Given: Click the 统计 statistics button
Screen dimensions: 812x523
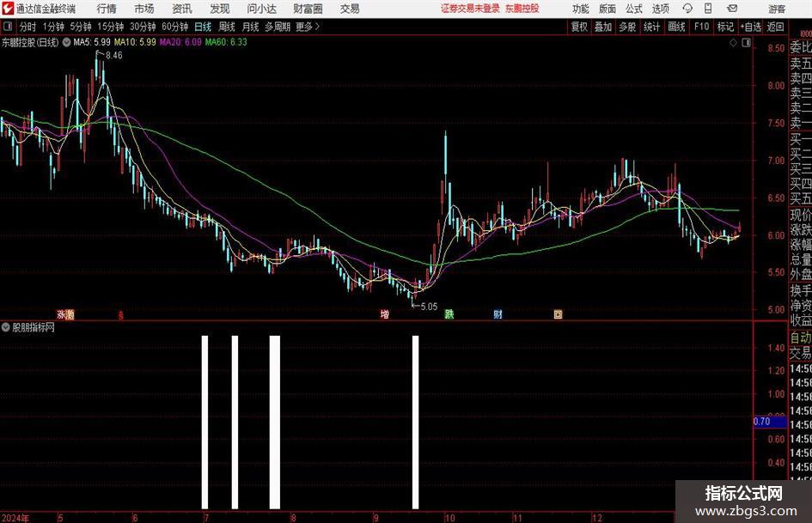Looking at the screenshot, I should coord(652,27).
